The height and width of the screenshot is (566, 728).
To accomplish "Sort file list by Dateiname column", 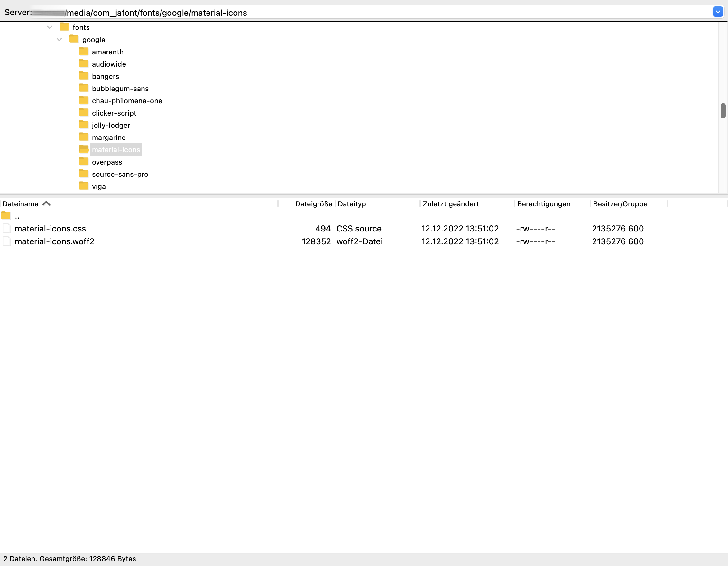I will (21, 204).
